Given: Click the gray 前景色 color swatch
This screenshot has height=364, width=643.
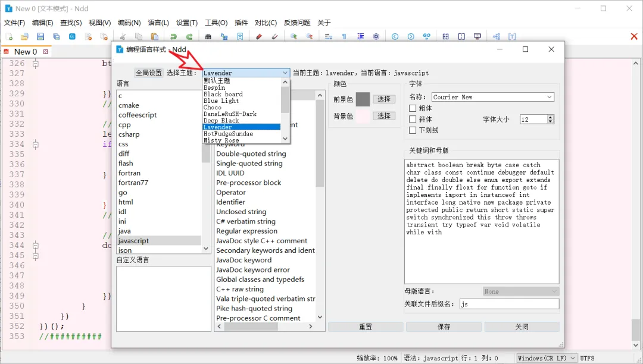Looking at the screenshot, I should [363, 99].
